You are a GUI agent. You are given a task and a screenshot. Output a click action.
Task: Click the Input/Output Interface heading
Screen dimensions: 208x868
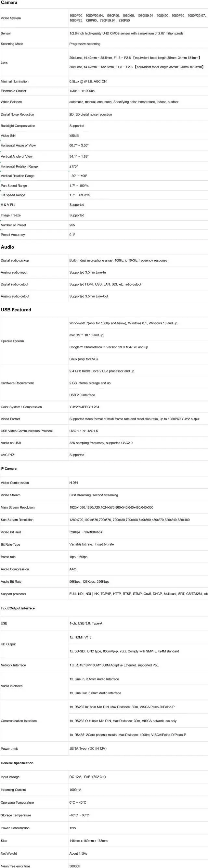[x=18, y=608]
